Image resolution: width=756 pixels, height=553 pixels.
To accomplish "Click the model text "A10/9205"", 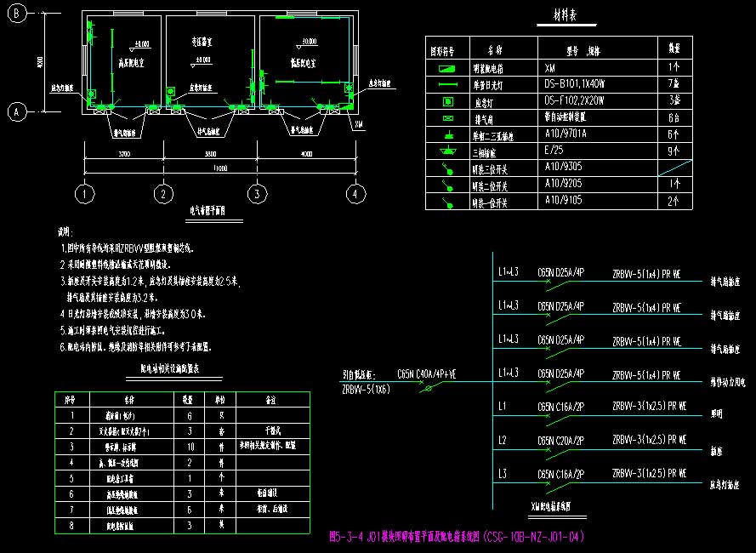I will click(563, 184).
